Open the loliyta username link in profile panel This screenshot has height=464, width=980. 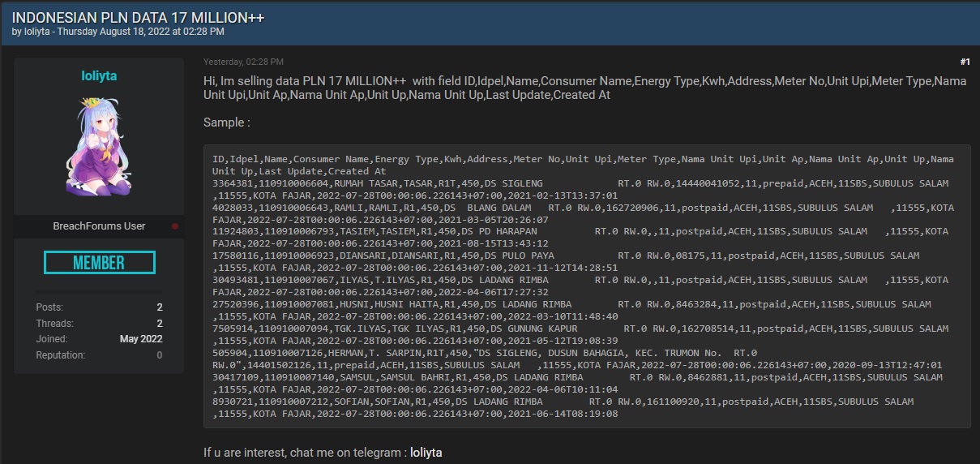[x=99, y=75]
